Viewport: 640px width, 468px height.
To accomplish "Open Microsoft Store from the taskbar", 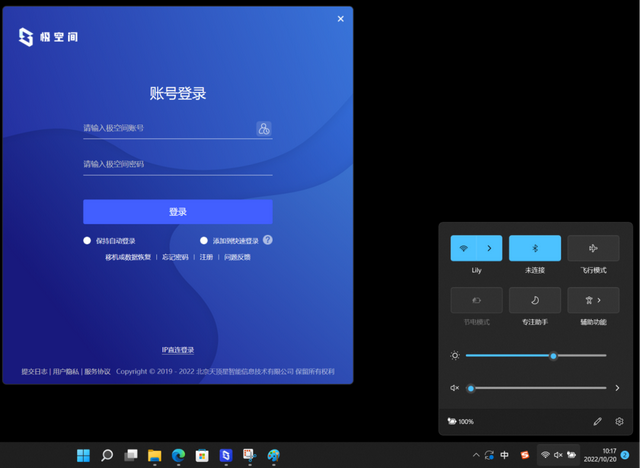I will [x=202, y=455].
